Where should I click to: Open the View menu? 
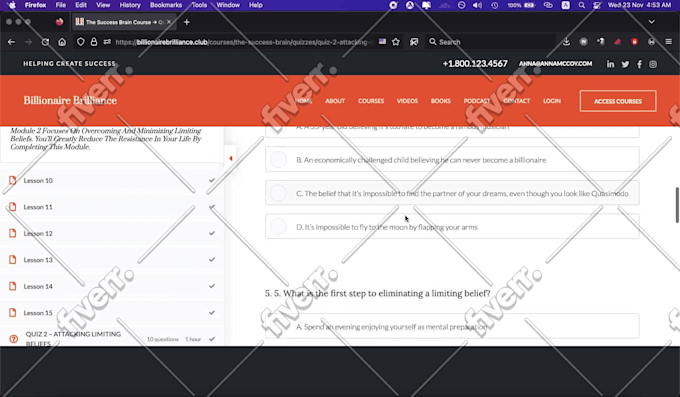[103, 5]
